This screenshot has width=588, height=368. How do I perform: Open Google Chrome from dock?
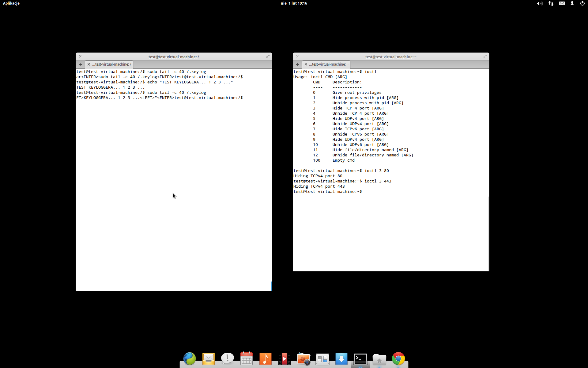pos(398,358)
